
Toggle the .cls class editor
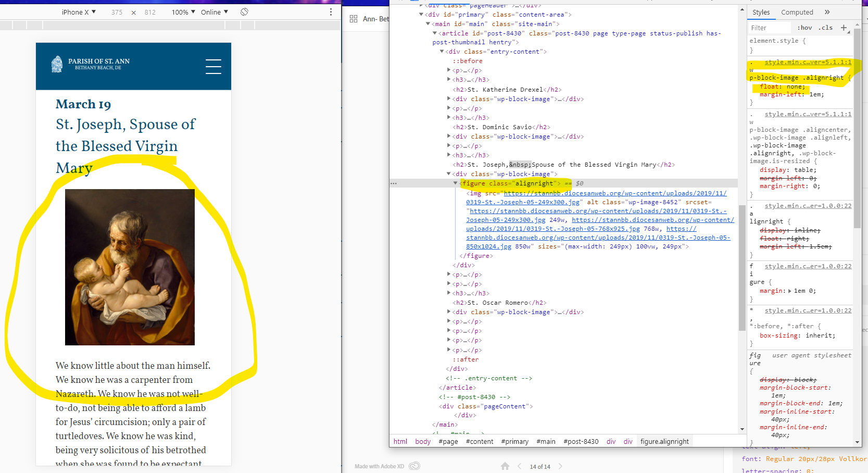tap(825, 28)
